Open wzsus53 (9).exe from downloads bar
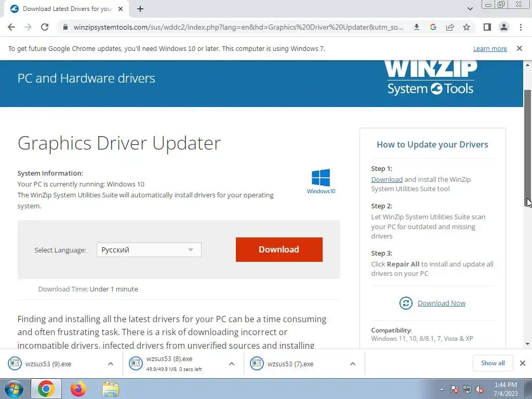 pyautogui.click(x=48, y=364)
